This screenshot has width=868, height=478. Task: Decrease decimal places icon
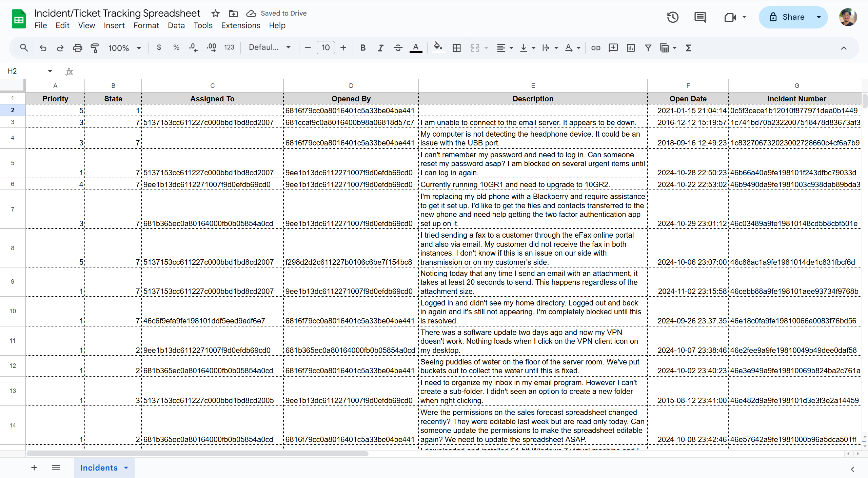point(194,47)
